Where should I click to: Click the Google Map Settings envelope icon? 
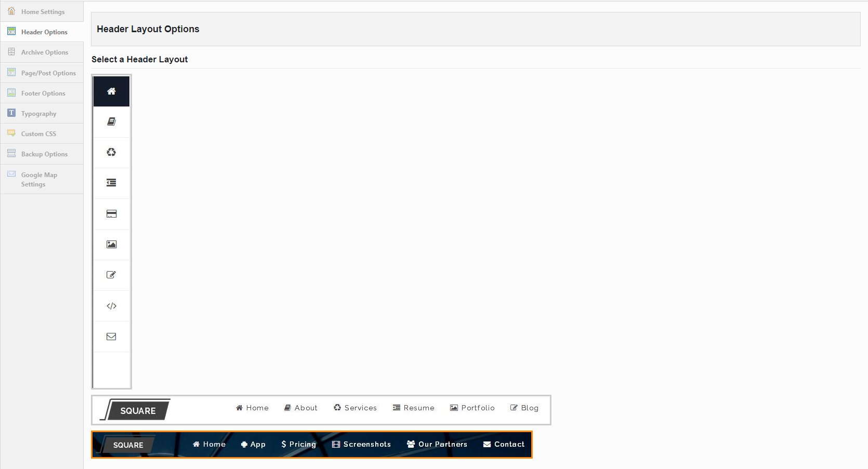coord(11,174)
